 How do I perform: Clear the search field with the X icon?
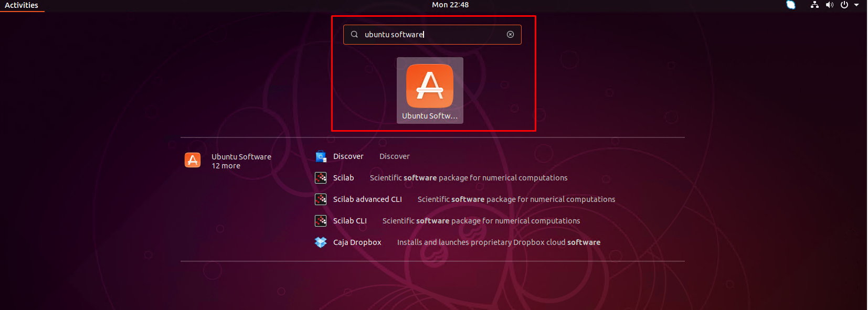(510, 35)
